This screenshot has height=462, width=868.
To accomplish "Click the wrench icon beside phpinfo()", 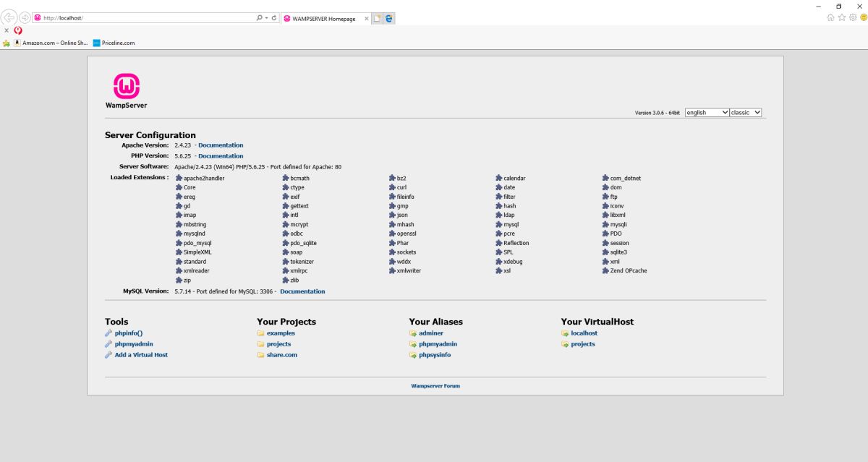I will [x=109, y=333].
